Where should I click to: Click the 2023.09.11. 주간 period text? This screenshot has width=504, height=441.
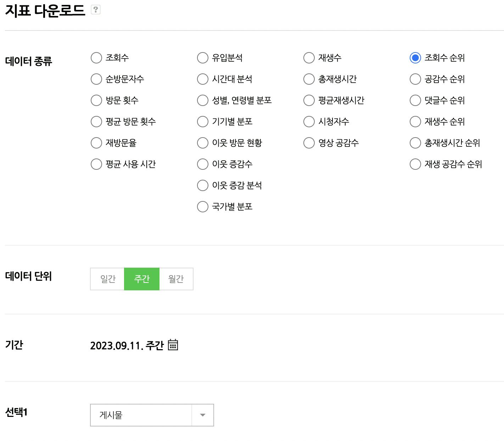point(127,345)
